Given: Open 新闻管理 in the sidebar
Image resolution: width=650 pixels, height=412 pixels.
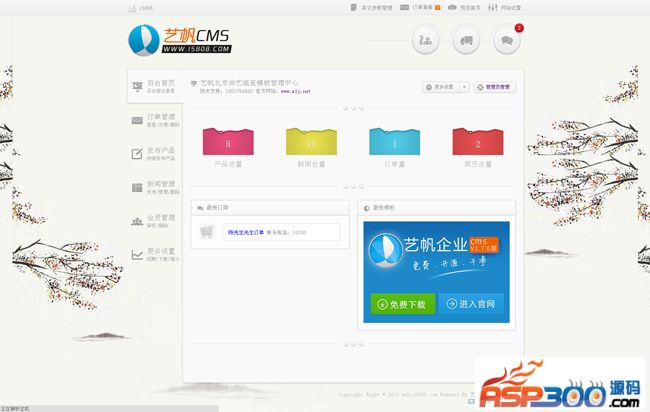Looking at the screenshot, I should point(155,187).
